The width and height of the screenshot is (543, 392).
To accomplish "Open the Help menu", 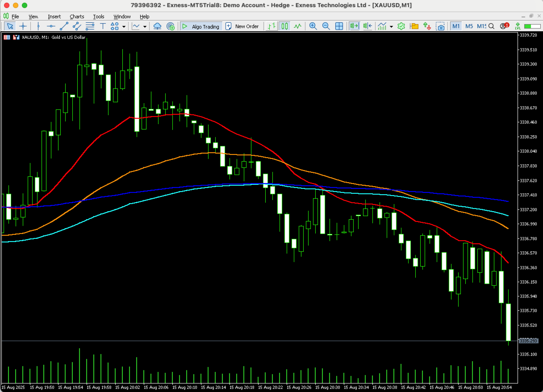I will coord(144,17).
